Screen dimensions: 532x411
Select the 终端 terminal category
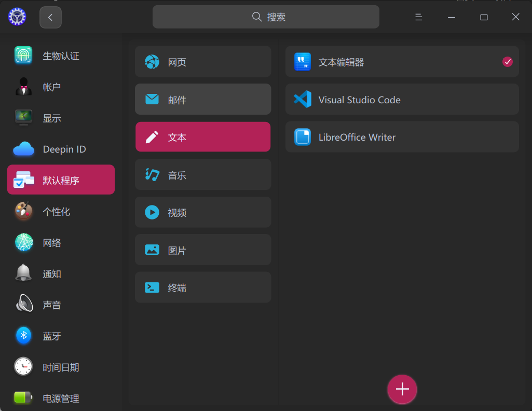[x=202, y=287]
